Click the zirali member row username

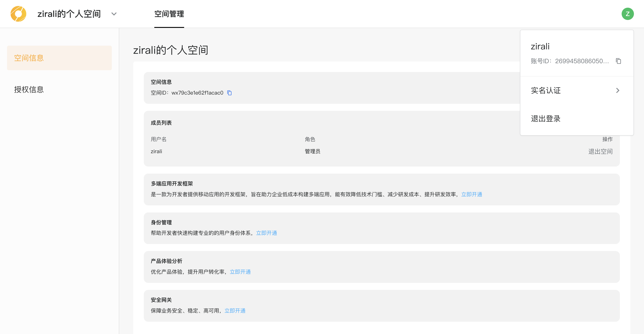click(156, 151)
